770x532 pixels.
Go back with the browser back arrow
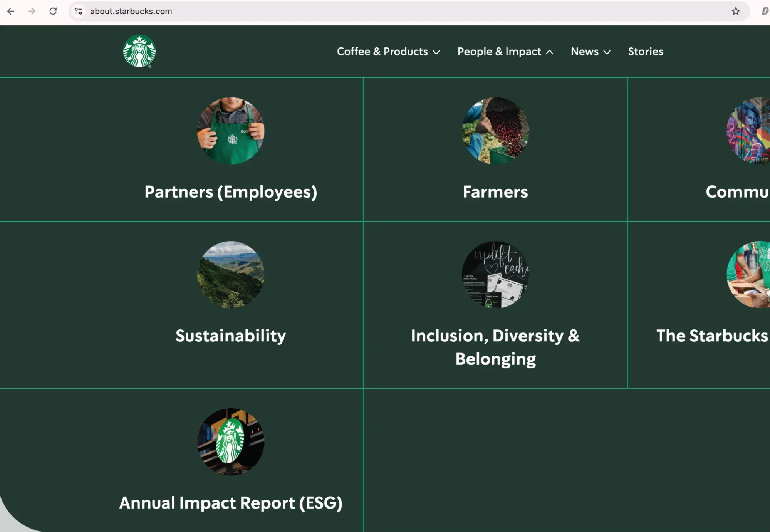[x=11, y=11]
